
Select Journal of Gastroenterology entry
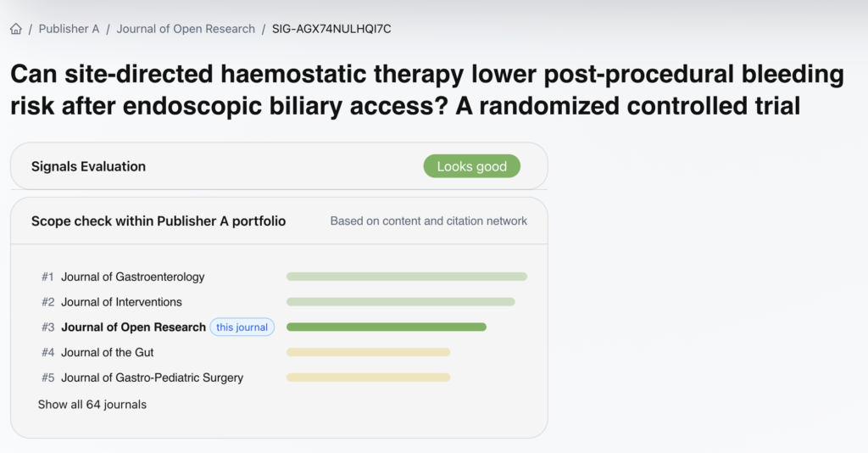pos(132,277)
